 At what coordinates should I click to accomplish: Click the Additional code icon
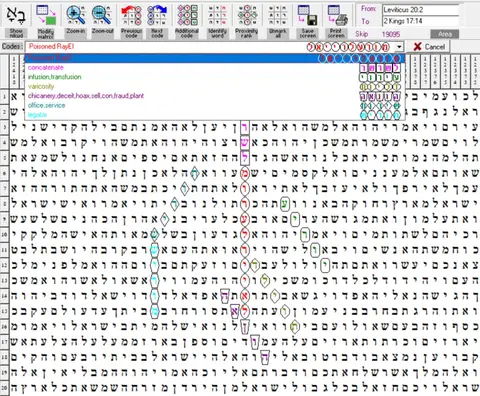pyautogui.click(x=187, y=15)
